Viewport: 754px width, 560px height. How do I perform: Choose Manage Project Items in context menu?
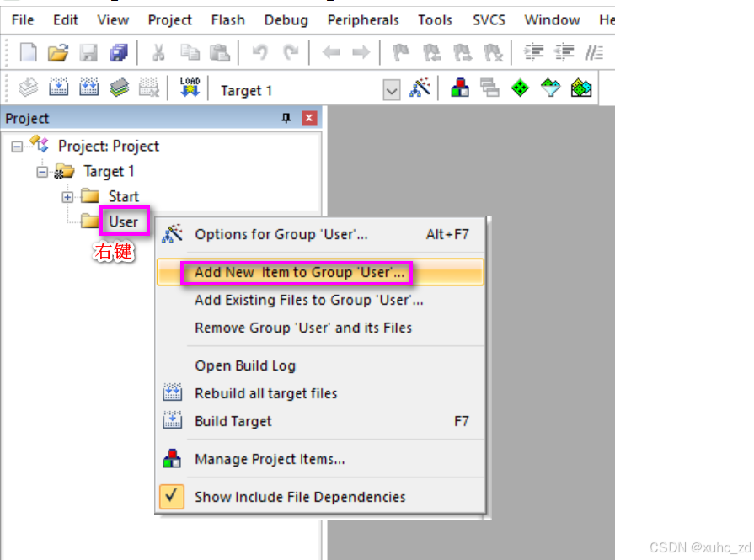[320, 460]
